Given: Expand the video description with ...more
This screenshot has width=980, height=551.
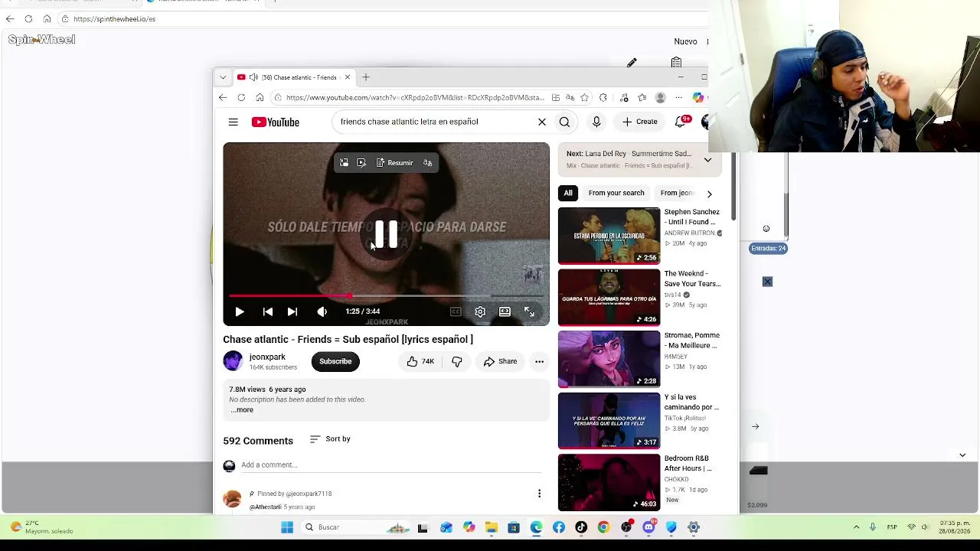Looking at the screenshot, I should coord(242,410).
